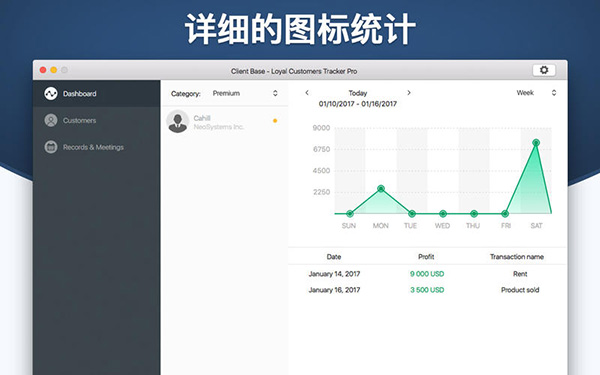Select the January 16, 2017 row date
Image resolution: width=600 pixels, height=375 pixels.
(x=334, y=290)
